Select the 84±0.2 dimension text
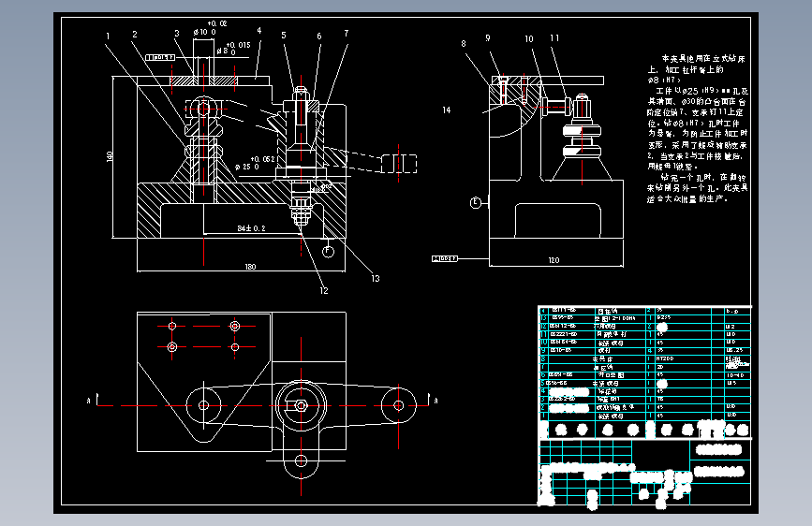812x526 pixels. click(251, 228)
